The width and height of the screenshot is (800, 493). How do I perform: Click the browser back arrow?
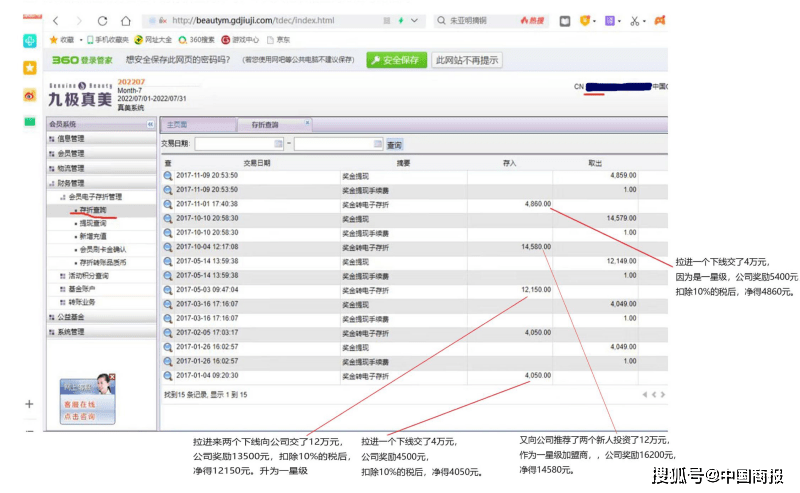[54, 20]
